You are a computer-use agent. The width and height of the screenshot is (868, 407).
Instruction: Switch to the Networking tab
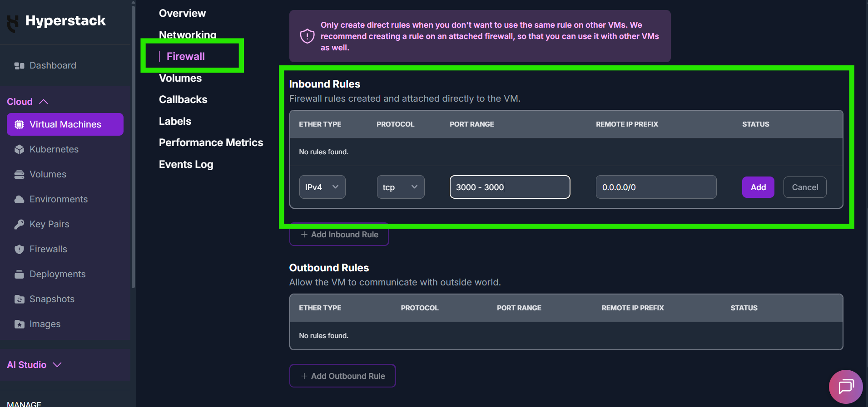(188, 34)
